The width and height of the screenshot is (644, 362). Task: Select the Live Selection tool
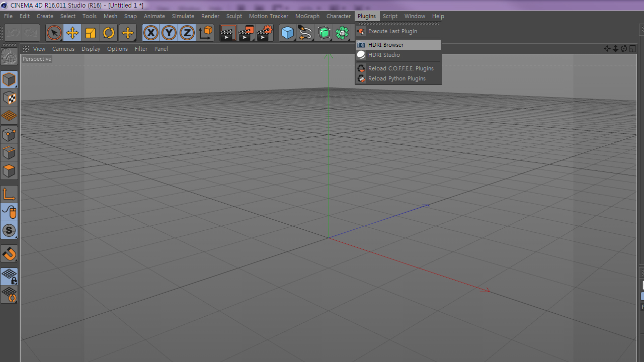click(x=54, y=33)
